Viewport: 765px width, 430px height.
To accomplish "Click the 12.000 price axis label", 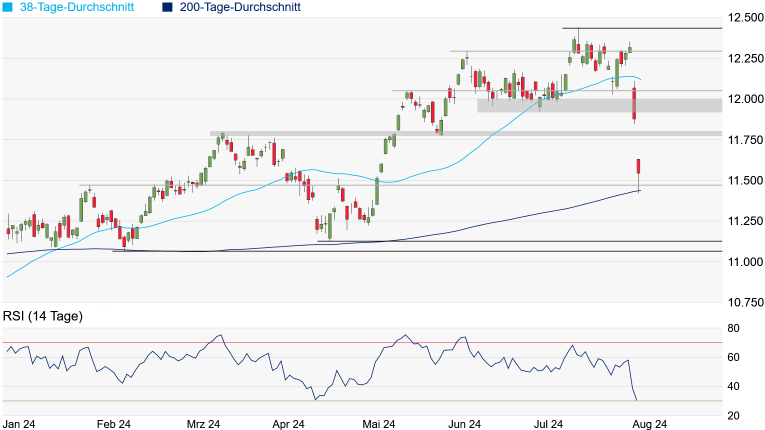I will [745, 99].
